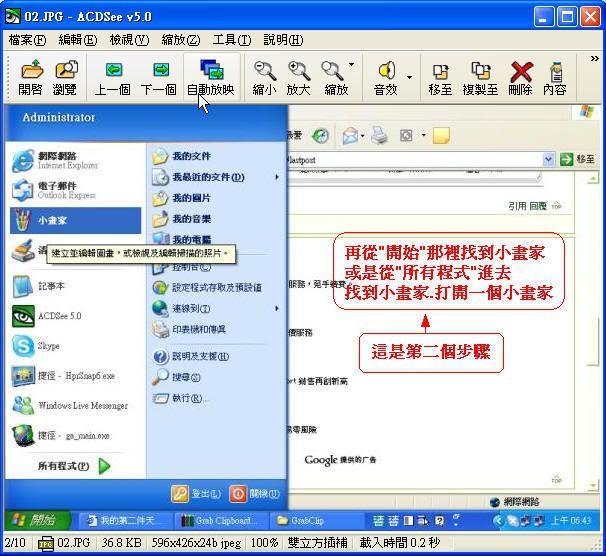
Task: Click the green 移至 Go button in browser
Action: click(x=577, y=159)
